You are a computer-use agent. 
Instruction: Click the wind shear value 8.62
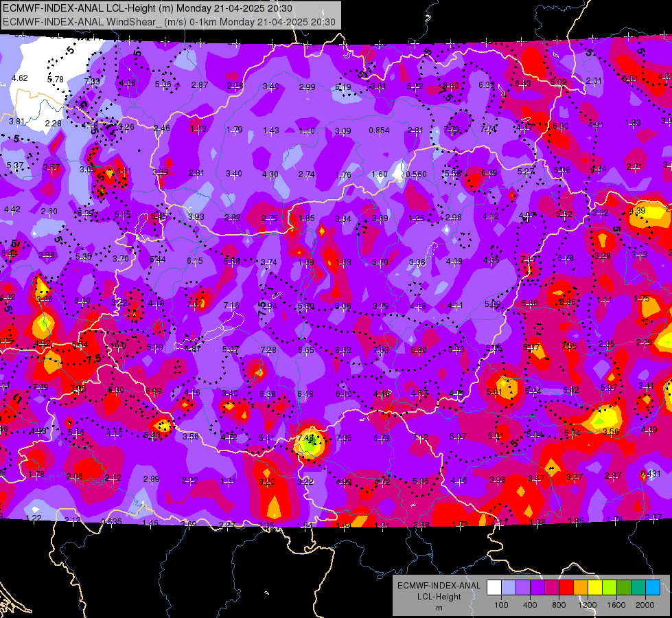click(343, 350)
